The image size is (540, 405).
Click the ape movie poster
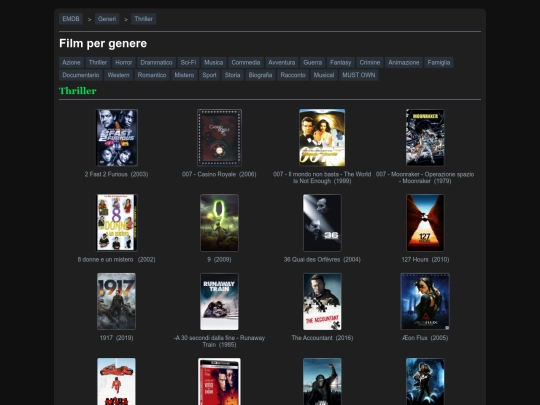tap(322, 382)
